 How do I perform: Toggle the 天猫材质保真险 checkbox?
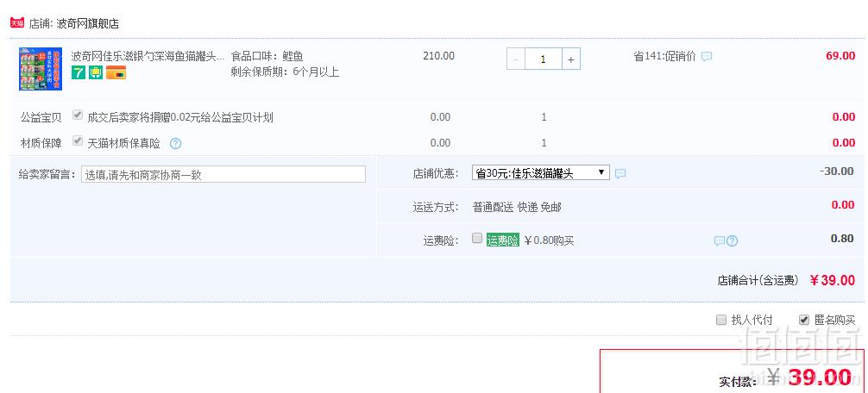click(x=78, y=141)
